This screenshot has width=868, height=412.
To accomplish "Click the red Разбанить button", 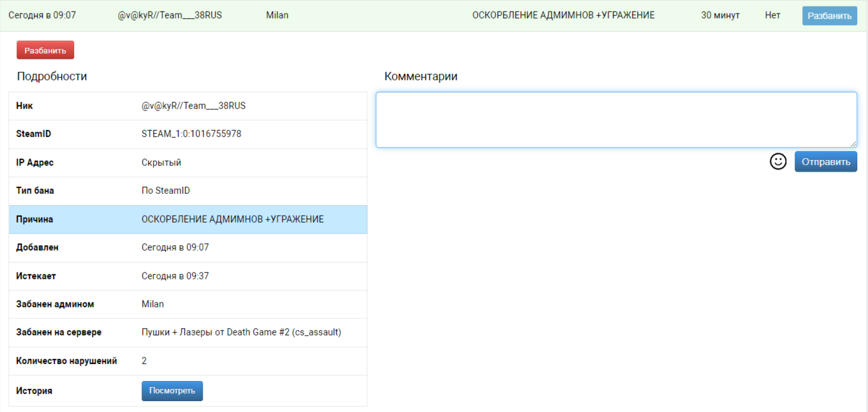I will [45, 50].
